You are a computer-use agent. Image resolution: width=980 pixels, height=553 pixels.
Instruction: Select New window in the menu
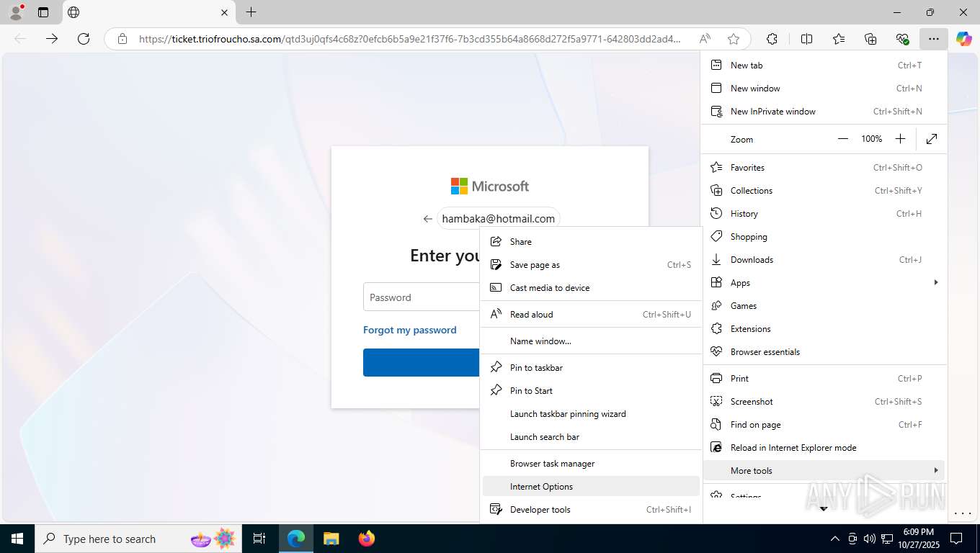[x=824, y=88]
